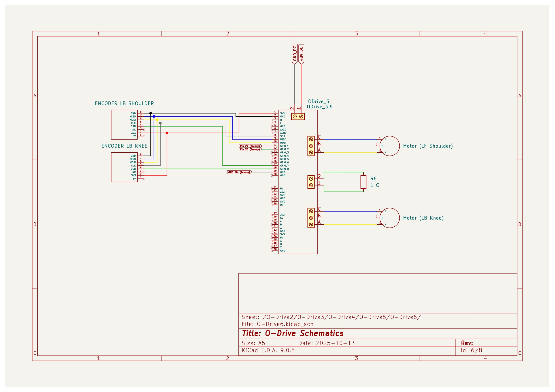Click the KiCad E.D.A. 9.0.5 text

tap(268, 350)
